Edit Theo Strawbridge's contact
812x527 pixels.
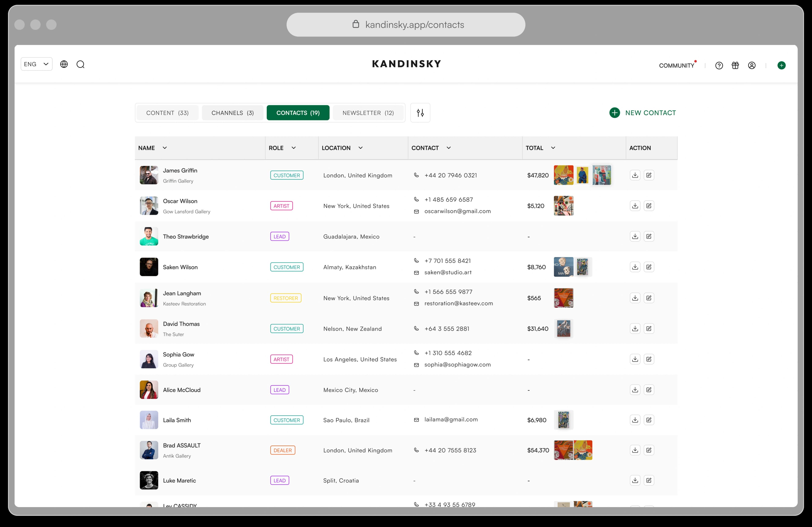click(649, 236)
